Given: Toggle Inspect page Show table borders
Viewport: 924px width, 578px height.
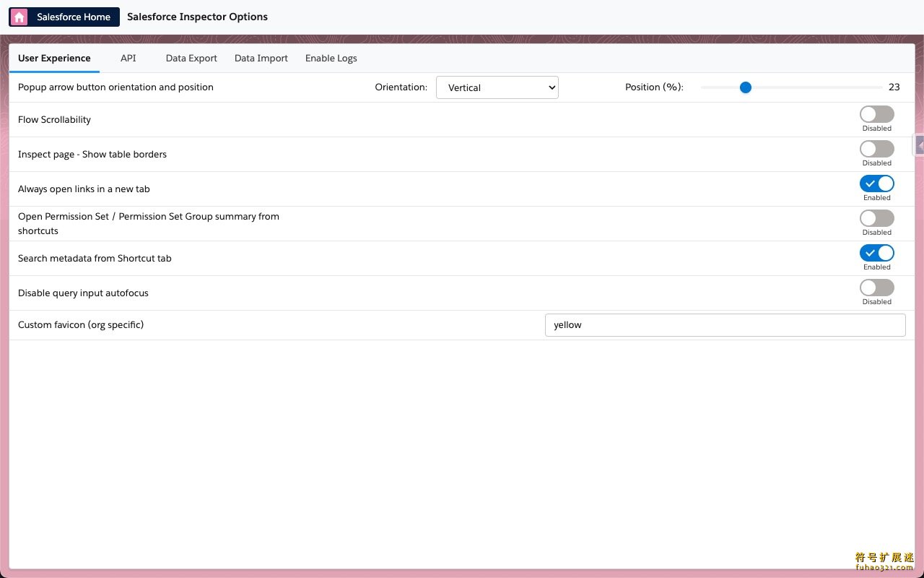Looking at the screenshot, I should point(877,149).
